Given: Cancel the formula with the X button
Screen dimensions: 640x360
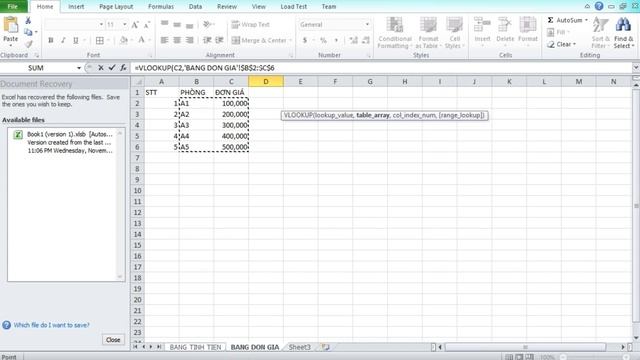Looking at the screenshot, I should 101,68.
